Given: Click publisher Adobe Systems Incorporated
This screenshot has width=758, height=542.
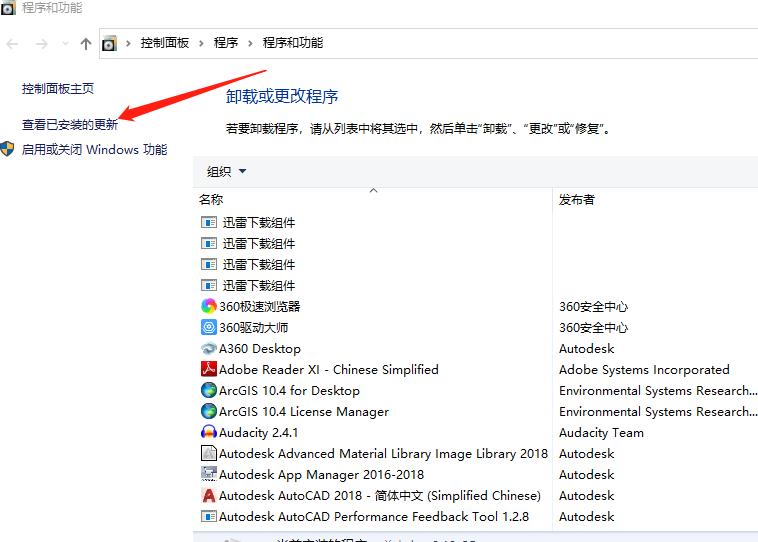Looking at the screenshot, I should (644, 369).
